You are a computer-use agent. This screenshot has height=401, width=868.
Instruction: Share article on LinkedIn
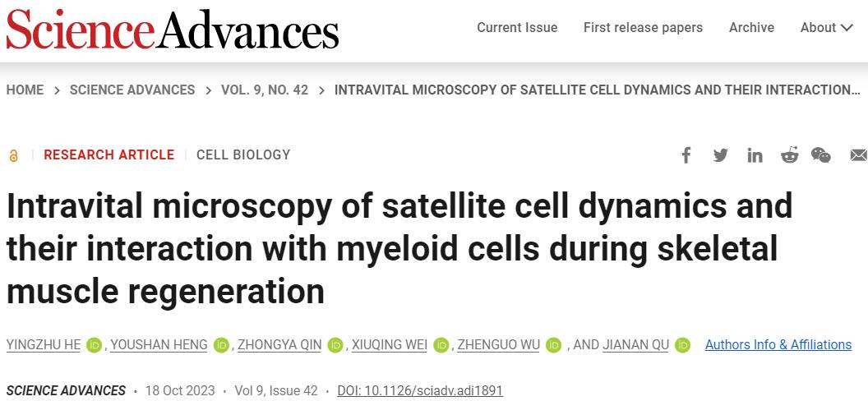click(x=755, y=155)
